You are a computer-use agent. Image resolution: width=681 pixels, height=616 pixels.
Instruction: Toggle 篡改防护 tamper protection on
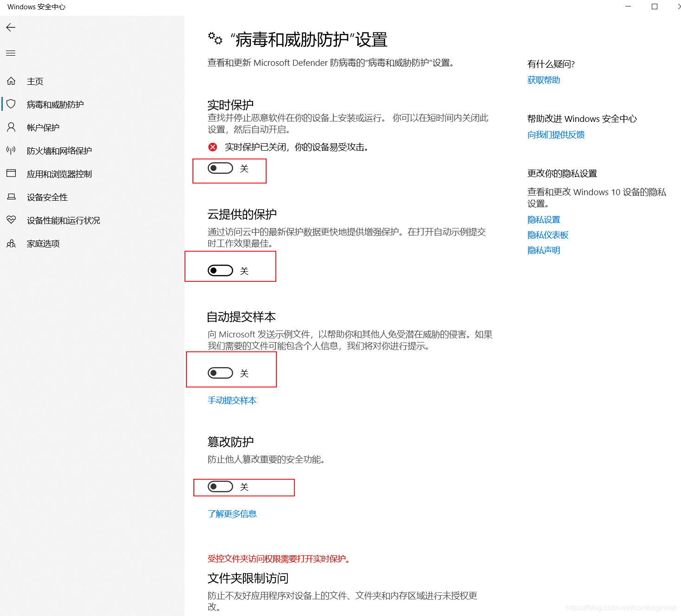[220, 487]
